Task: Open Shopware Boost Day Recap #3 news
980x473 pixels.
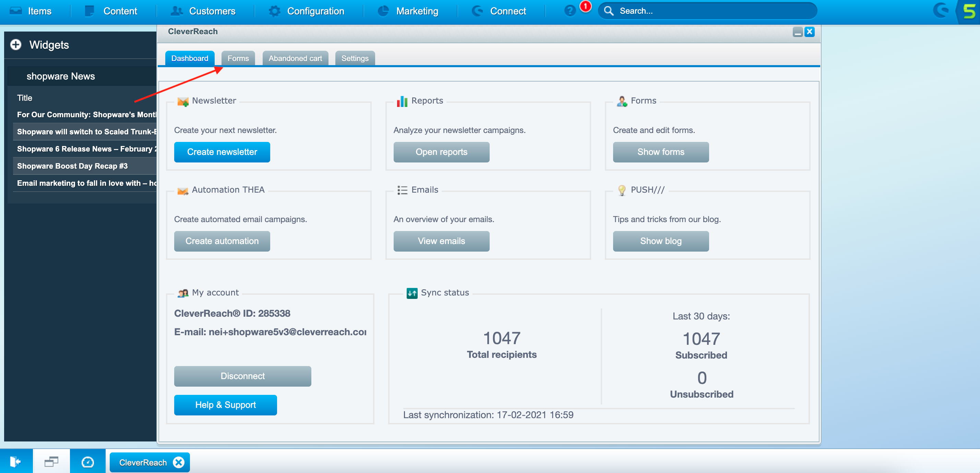Action: [x=72, y=166]
